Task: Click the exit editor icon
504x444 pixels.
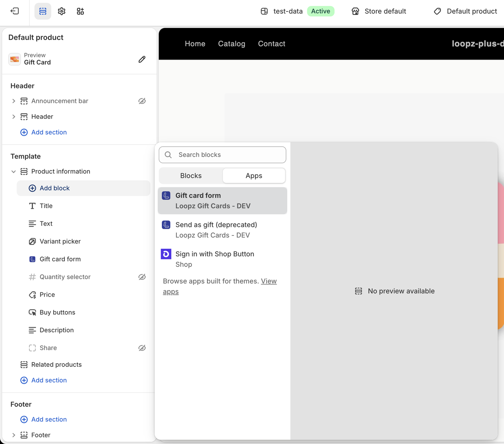Action: click(15, 11)
